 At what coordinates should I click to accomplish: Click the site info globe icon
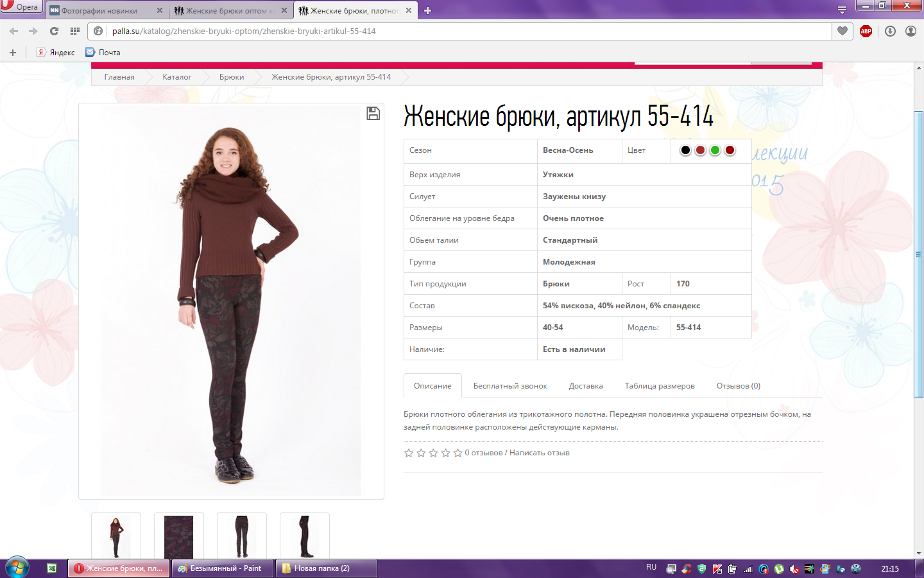pyautogui.click(x=98, y=31)
